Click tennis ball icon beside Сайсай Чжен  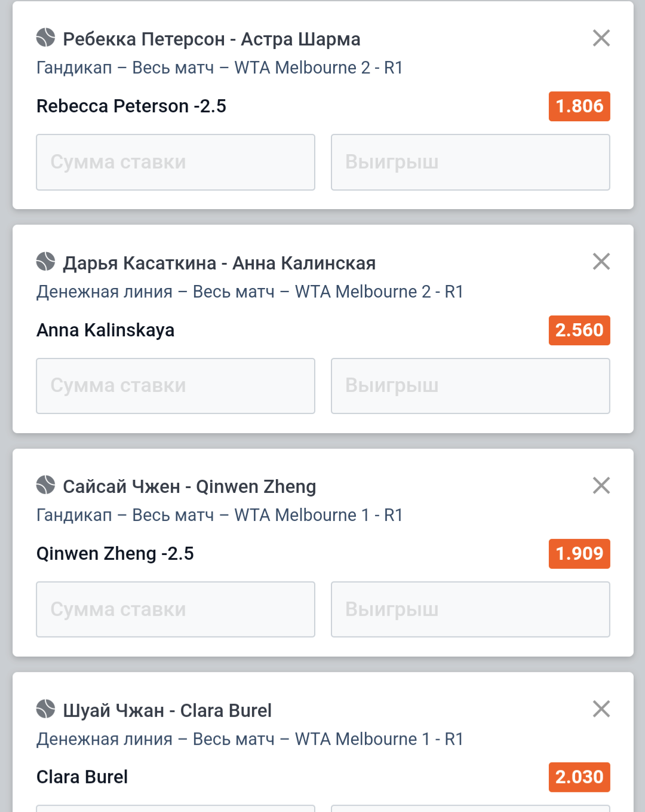tap(45, 485)
